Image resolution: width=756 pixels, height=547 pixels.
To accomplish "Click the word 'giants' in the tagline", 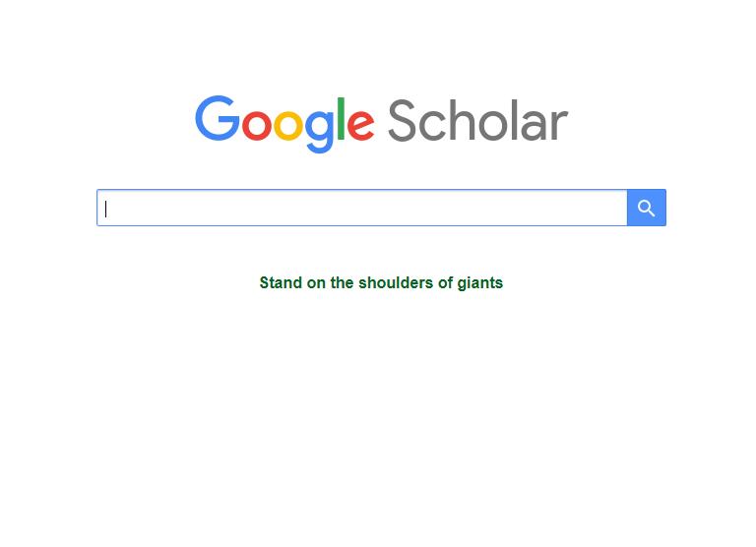I will point(479,283).
